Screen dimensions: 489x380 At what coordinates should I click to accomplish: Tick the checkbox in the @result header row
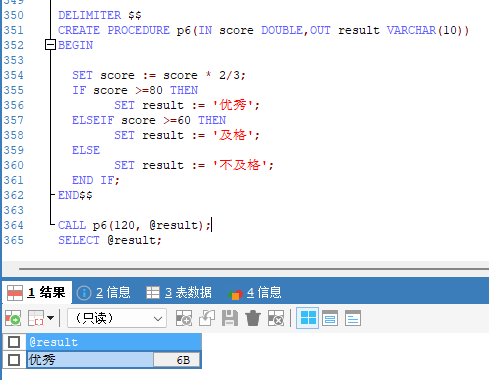coord(14,342)
